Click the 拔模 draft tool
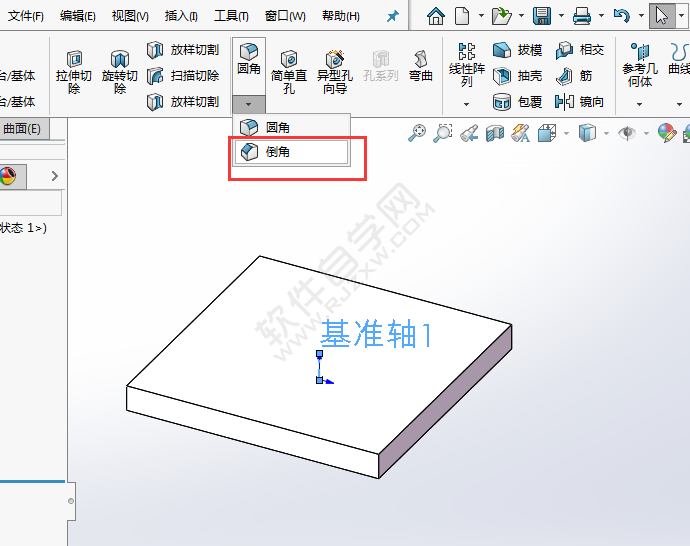Viewport: 690px width, 546px height. coord(518,50)
